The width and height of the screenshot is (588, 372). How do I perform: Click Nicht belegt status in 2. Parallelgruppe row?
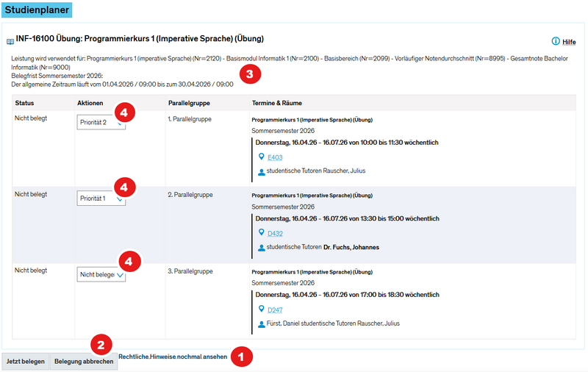click(x=31, y=194)
